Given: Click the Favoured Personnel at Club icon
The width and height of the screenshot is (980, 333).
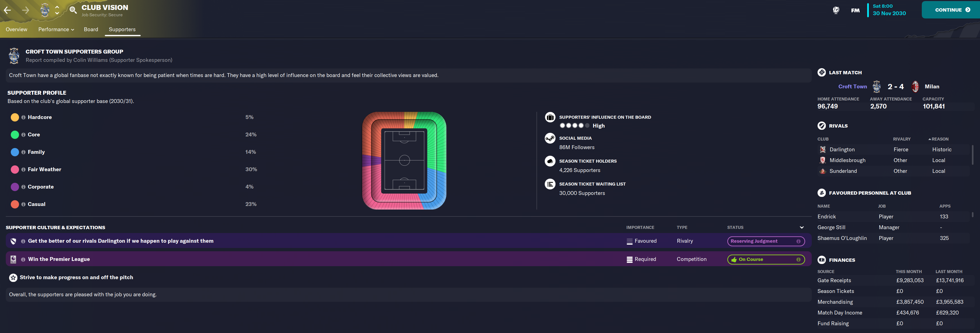Looking at the screenshot, I should (821, 193).
